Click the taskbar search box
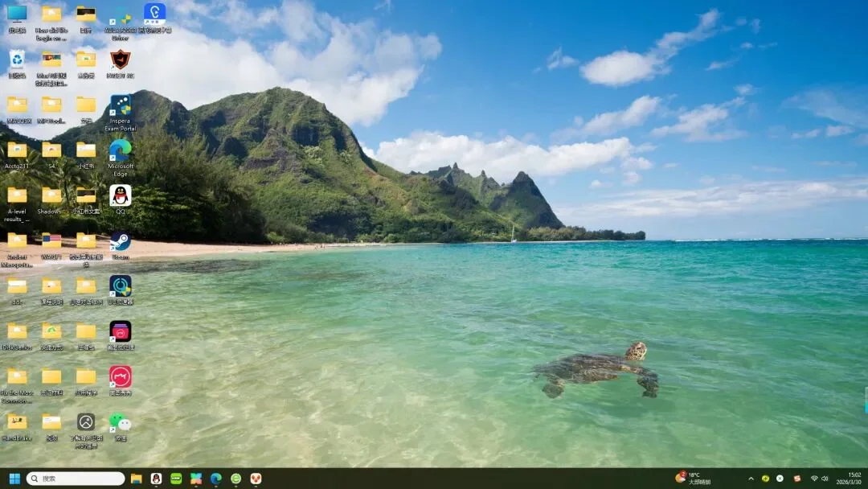The width and height of the screenshot is (868, 489). click(76, 479)
